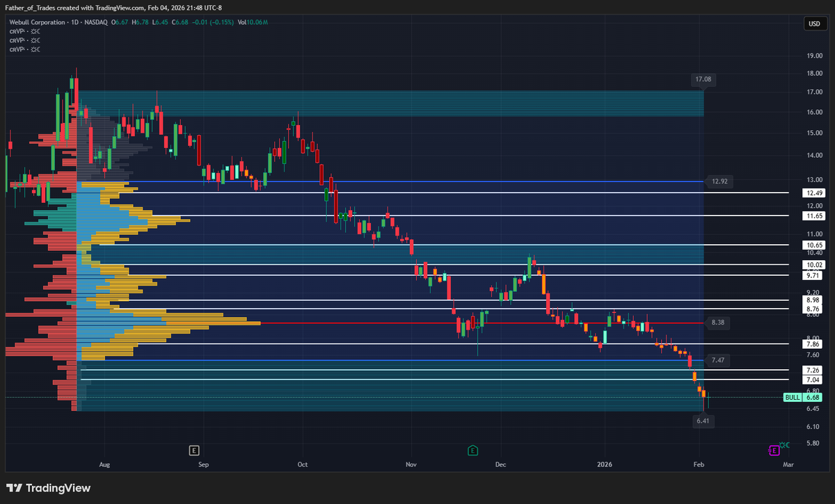Click the BULL badge on the price scale
This screenshot has width=835, height=504.
[x=793, y=397]
